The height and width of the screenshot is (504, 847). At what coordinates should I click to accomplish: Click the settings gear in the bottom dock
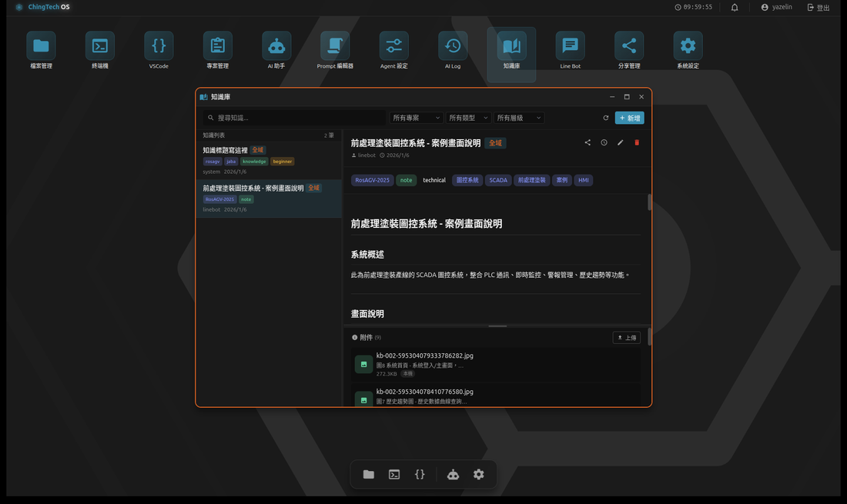coord(479,474)
